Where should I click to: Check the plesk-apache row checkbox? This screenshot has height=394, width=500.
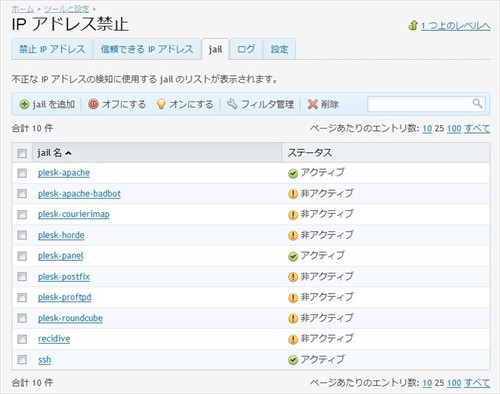[x=22, y=173]
